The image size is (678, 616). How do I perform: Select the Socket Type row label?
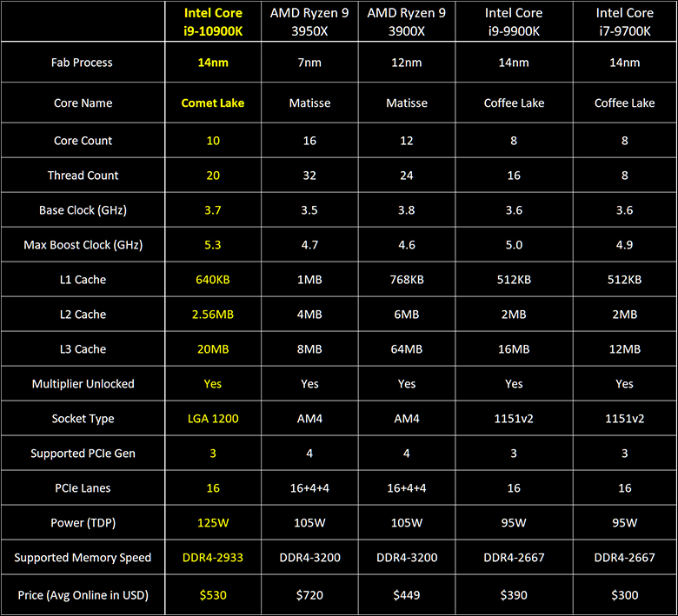click(83, 419)
